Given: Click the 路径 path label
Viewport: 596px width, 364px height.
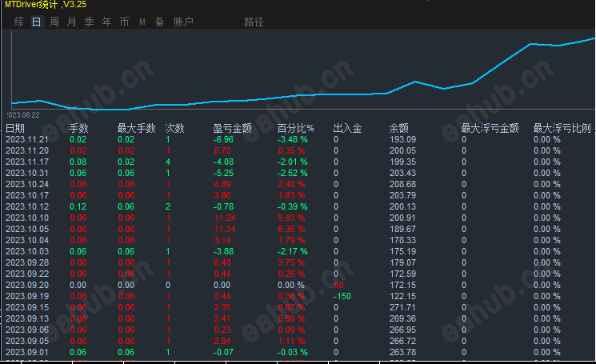Looking at the screenshot, I should 254,22.
